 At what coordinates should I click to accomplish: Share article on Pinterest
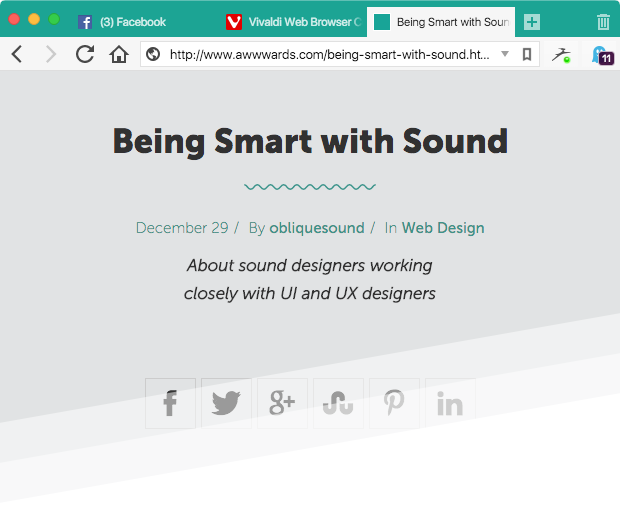tap(394, 403)
